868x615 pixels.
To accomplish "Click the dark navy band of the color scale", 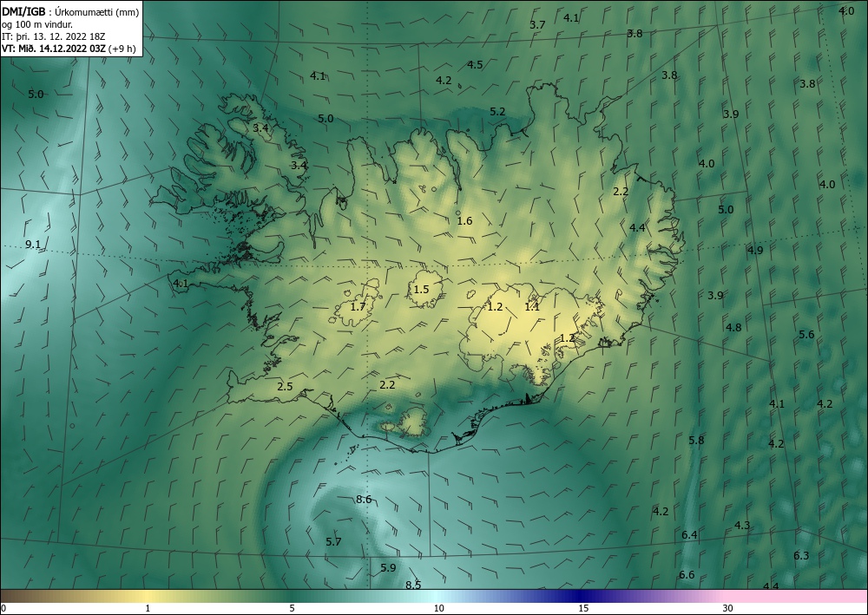I will 582,596.
